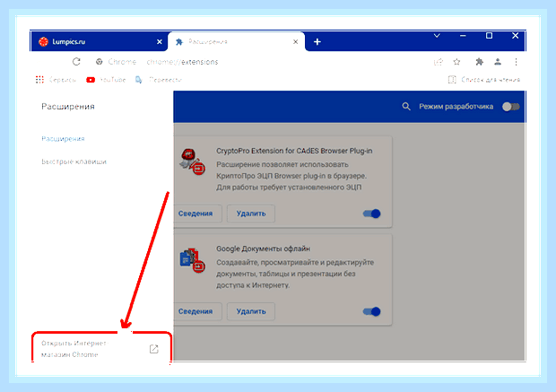Image resolution: width=556 pixels, height=392 pixels.
Task: Click Google Документы офлайн title text
Action: pyautogui.click(x=263, y=248)
